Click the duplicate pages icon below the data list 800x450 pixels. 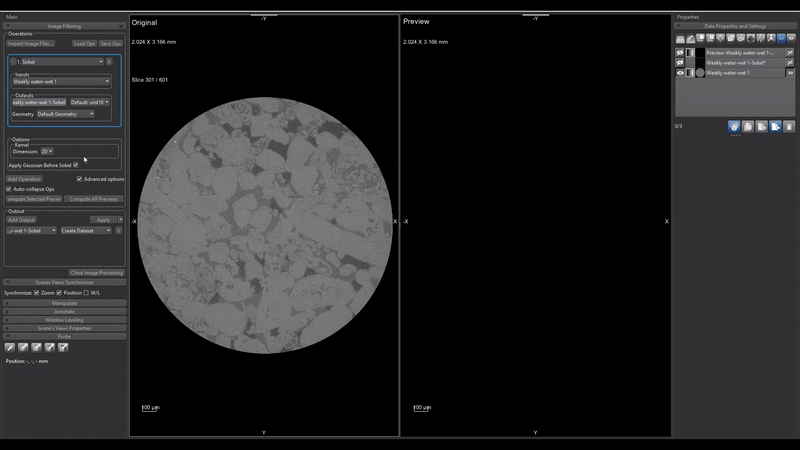pos(748,127)
